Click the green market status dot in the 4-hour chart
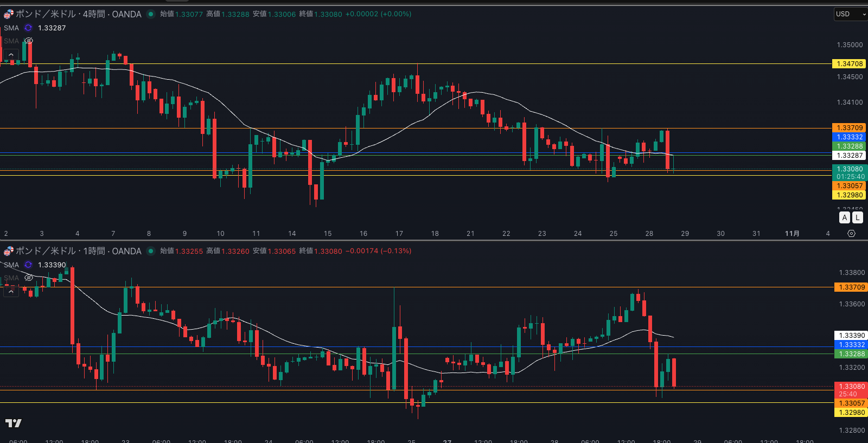 pos(151,14)
